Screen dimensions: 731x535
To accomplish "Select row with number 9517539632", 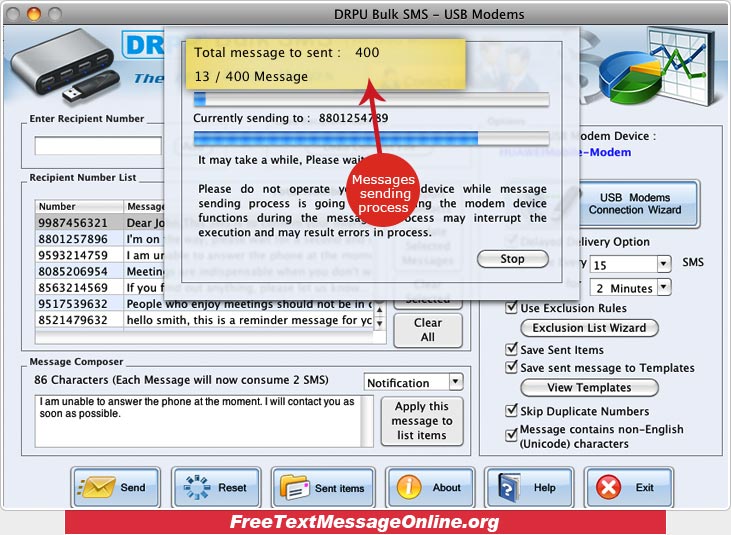I will 204,304.
